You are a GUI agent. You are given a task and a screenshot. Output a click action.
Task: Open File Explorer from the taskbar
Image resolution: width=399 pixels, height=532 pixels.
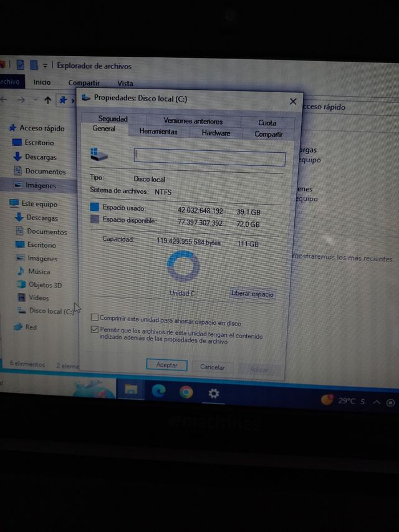pyautogui.click(x=131, y=389)
